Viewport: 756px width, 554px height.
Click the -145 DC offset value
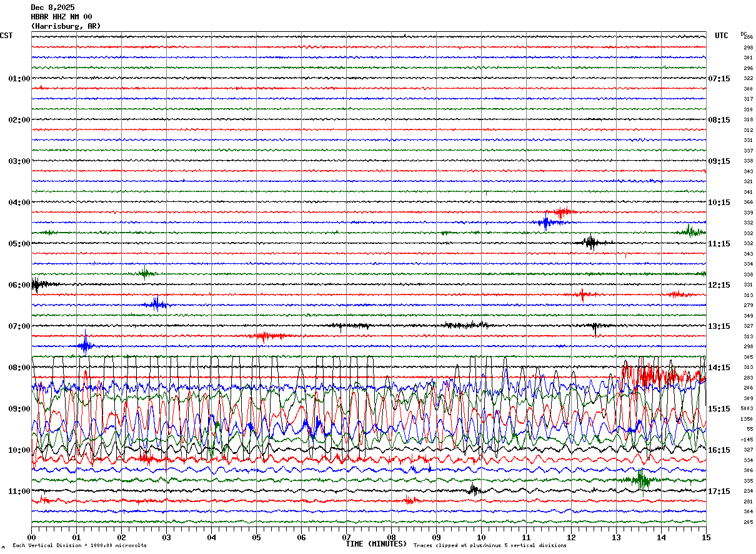(x=747, y=440)
